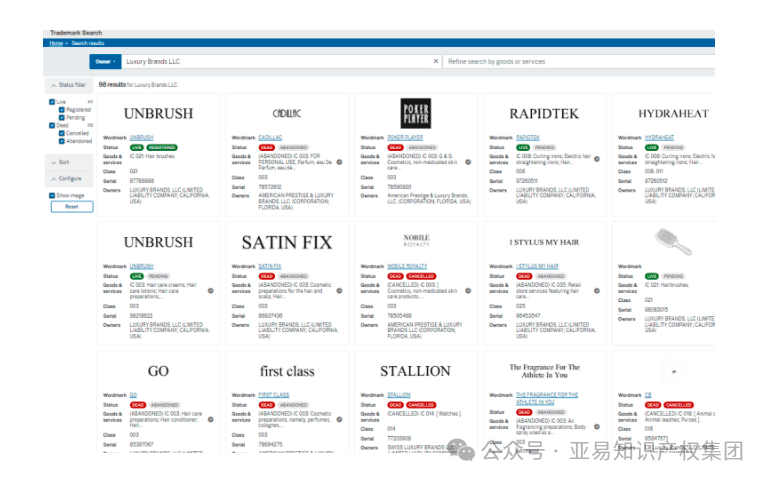Toggle the Registered status checkbox

click(x=62, y=110)
